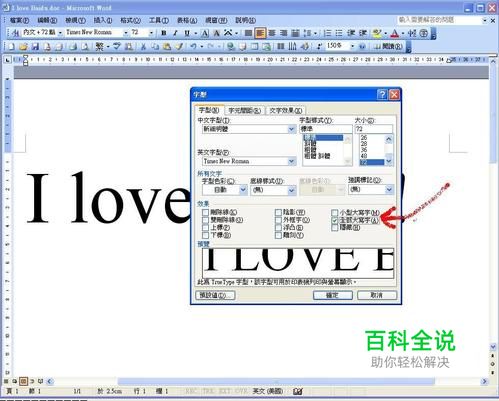
Task: Uncheck the 全部大寫字 all caps checkbox
Action: (x=335, y=220)
